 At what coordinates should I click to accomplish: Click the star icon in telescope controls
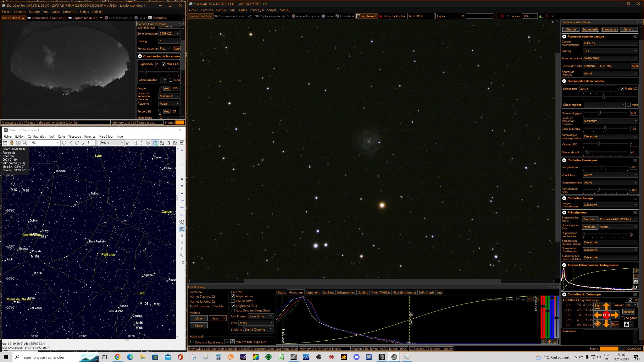pos(626,325)
